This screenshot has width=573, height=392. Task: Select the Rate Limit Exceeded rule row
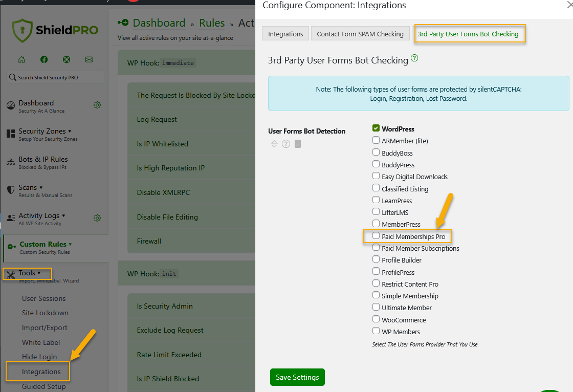(x=191, y=355)
